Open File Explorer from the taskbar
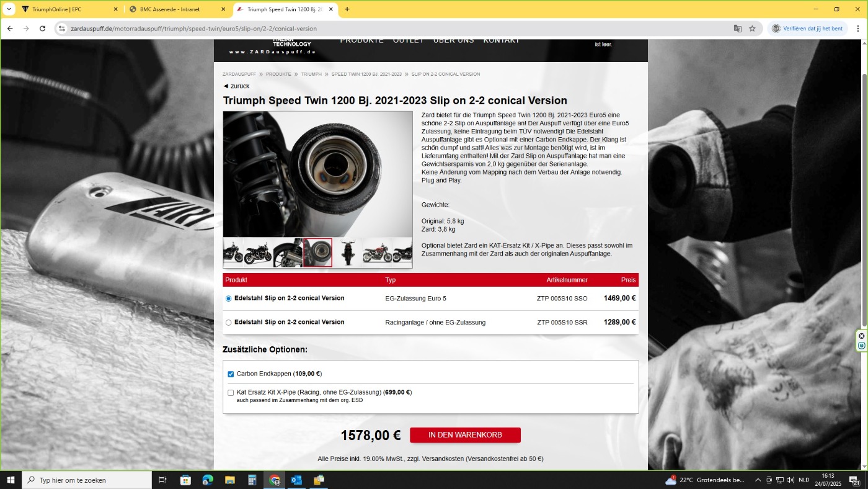This screenshot has height=489, width=868. click(230, 480)
